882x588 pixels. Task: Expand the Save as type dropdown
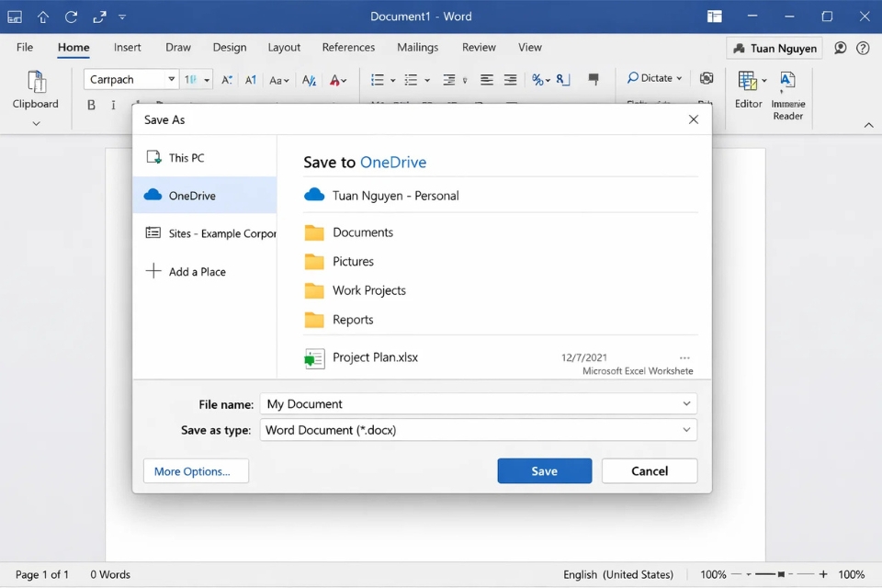pyautogui.click(x=686, y=429)
